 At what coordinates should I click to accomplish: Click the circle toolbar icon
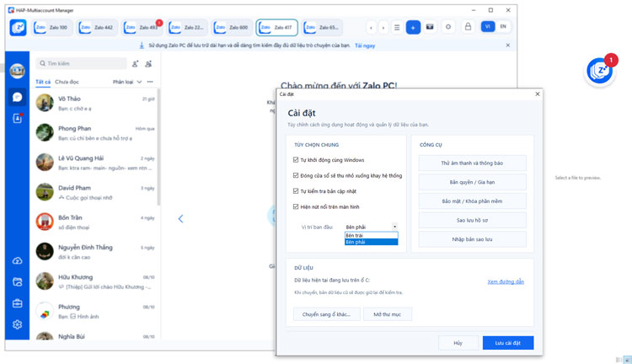click(x=448, y=27)
